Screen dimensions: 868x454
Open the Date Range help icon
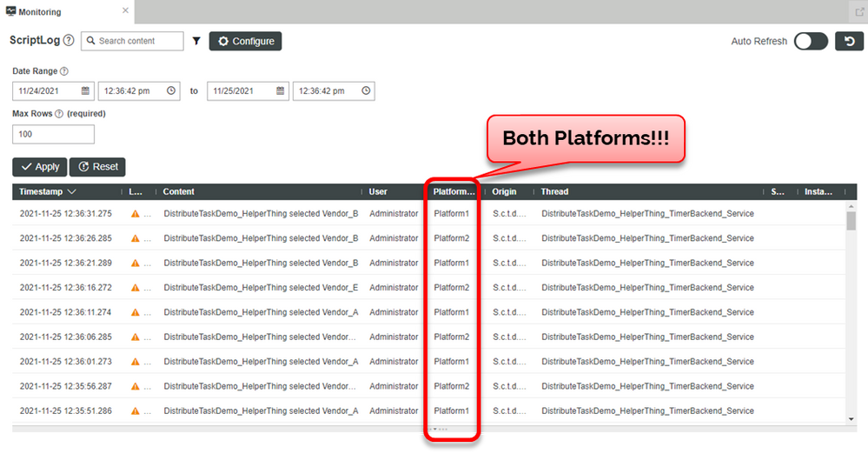point(64,71)
